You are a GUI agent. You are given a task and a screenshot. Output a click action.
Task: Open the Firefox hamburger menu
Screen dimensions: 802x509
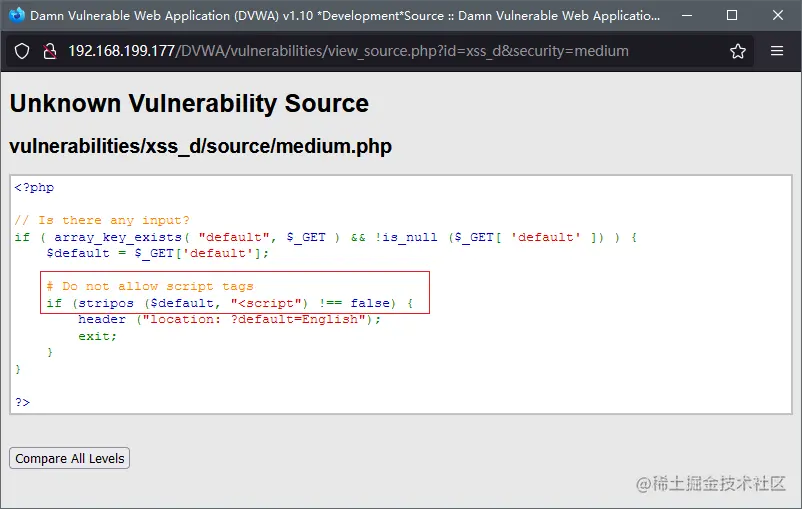click(777, 51)
